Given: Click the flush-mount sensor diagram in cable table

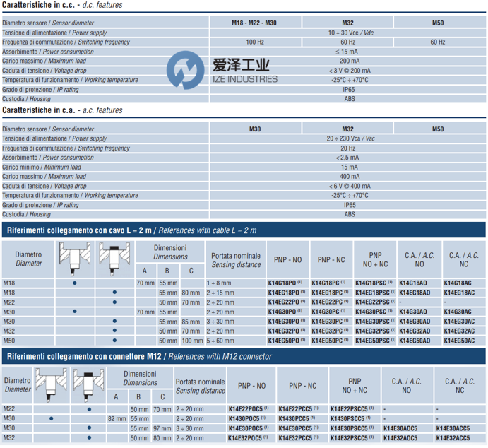Looking at the screenshot, I should pos(74,259).
